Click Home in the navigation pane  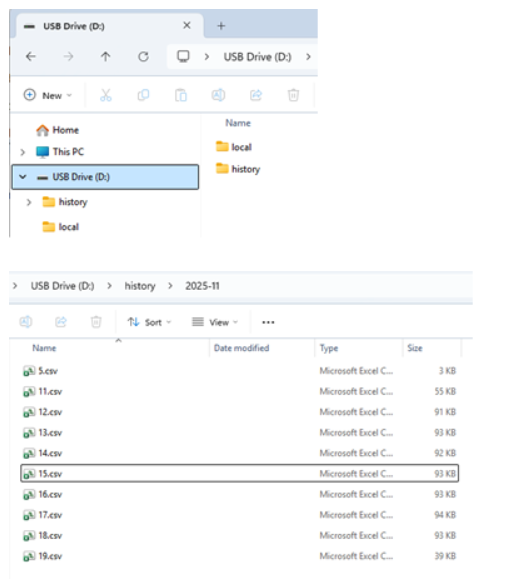coord(57,130)
